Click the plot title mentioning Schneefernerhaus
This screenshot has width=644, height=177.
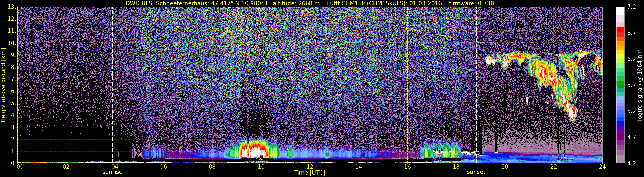pos(309,3)
